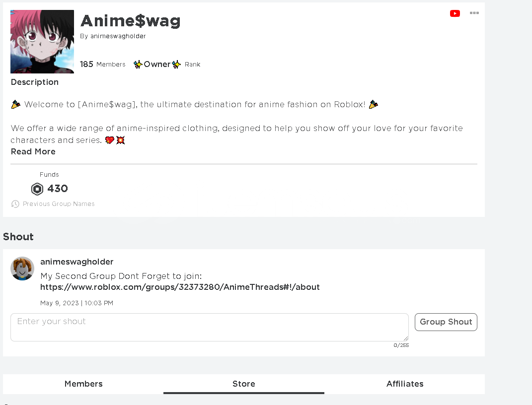Viewport: 532px width, 405px height.
Task: Post with the Group Shout button
Action: pos(446,322)
